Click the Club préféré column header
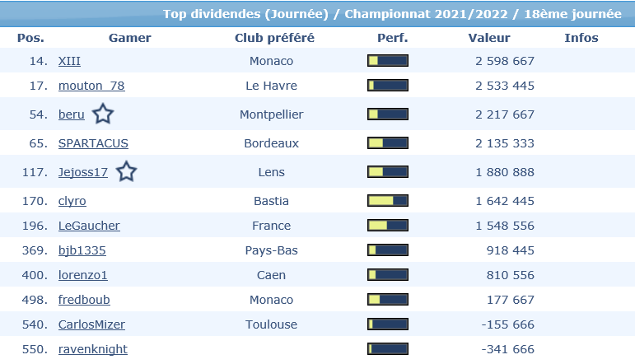Image resolution: width=635 pixels, height=364 pixels. (274, 38)
